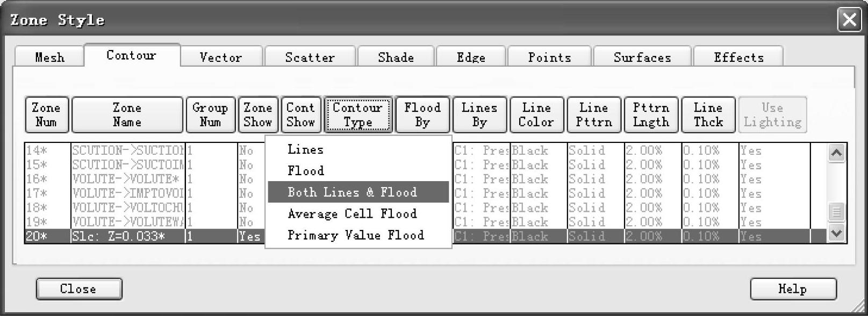Switch to the Scatter tab
This screenshot has width=868, height=316.
[x=310, y=57]
